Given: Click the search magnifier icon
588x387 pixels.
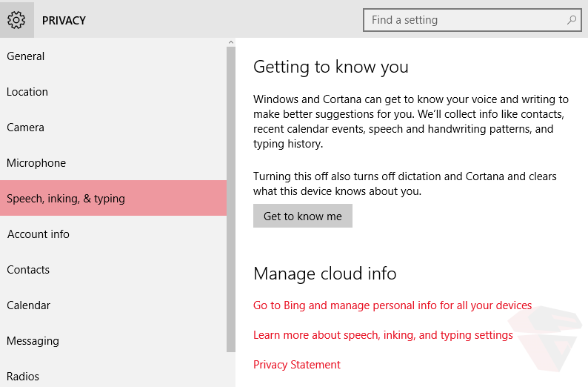Looking at the screenshot, I should 571,20.
